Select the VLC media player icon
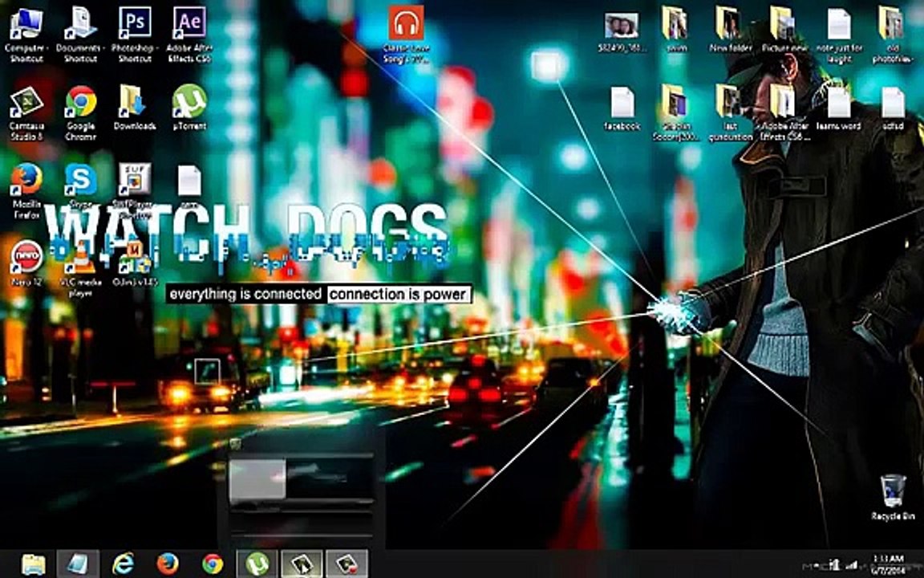The width and height of the screenshot is (924, 578). click(x=81, y=268)
